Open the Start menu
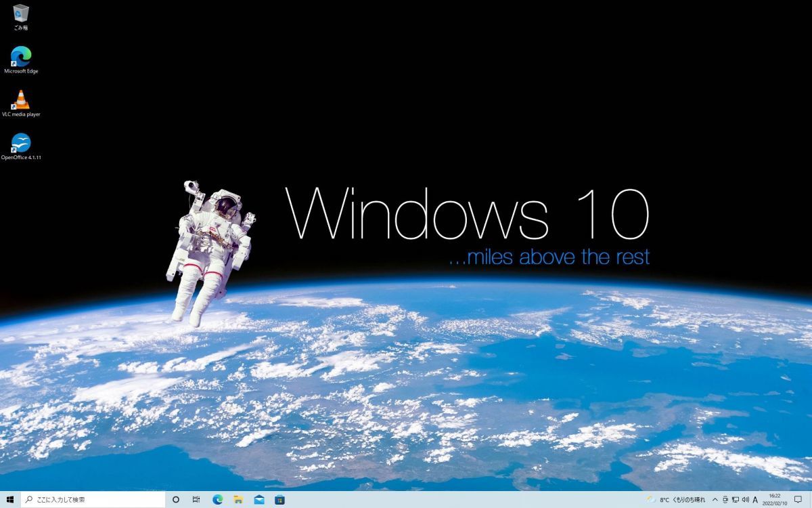 (x=10, y=500)
